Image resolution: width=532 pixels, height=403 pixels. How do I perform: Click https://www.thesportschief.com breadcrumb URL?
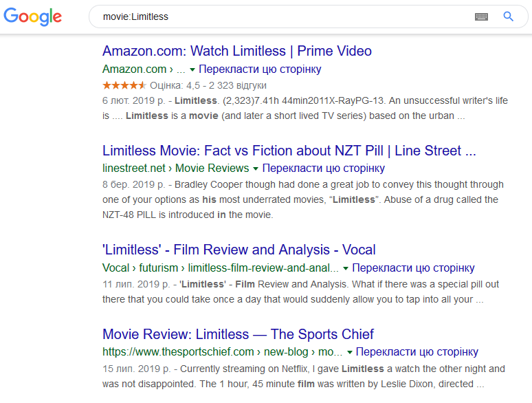[222, 351]
